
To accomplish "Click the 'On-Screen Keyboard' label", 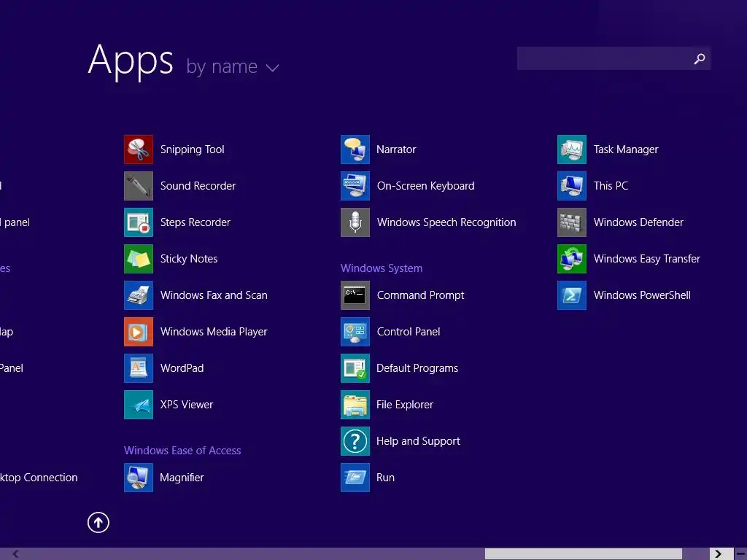I will (x=425, y=186).
